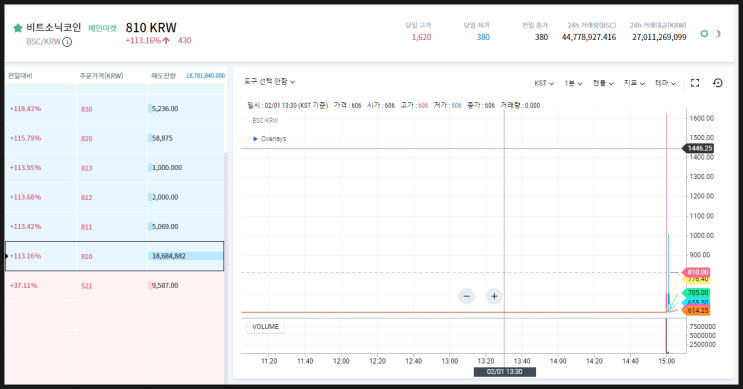Switch to dark theme with moon icon

tap(718, 34)
